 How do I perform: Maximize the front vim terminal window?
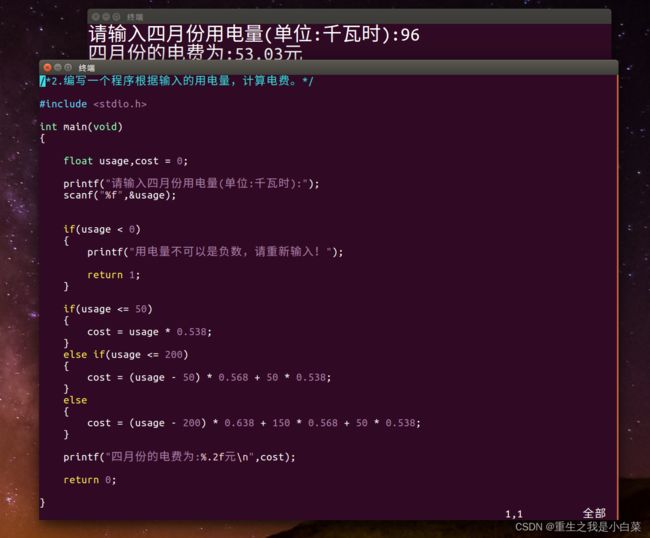pyautogui.click(x=68, y=68)
